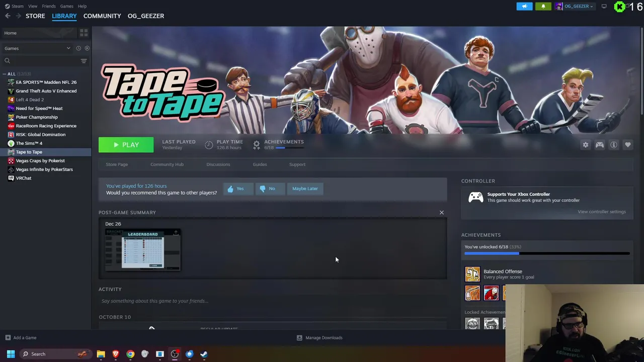Open Manage Downloads
The image size is (644, 362).
click(x=319, y=338)
